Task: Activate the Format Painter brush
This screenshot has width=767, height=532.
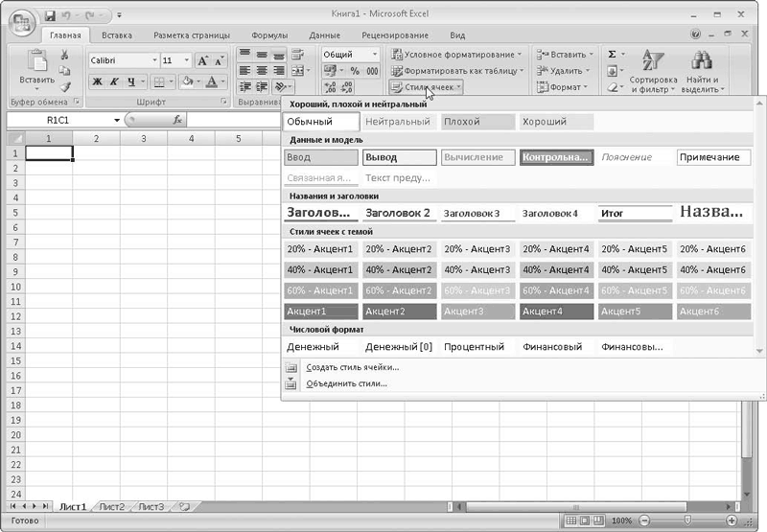Action: 64,86
